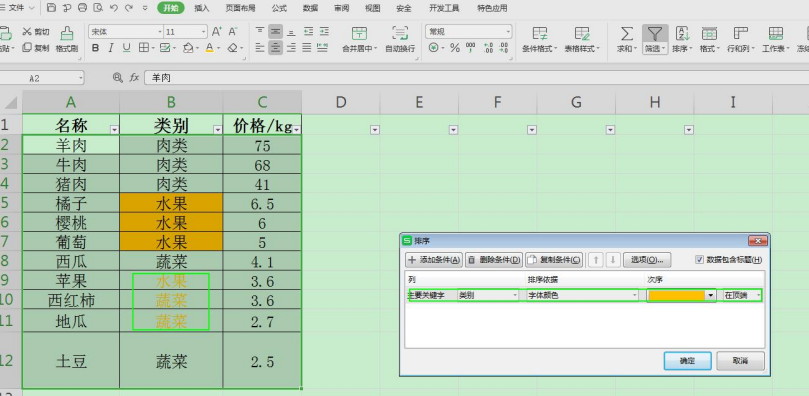This screenshot has height=396, width=809.
Task: Open filter dropdown on 价格/kg header
Action: tap(297, 130)
